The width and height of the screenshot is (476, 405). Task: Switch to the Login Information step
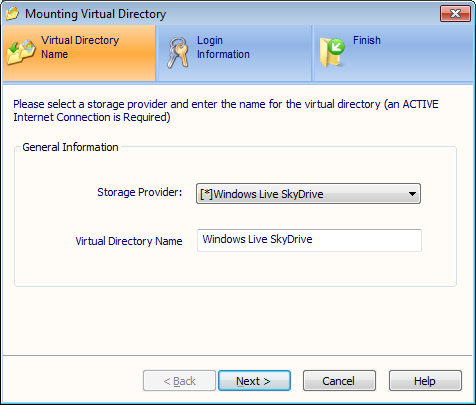coord(235,53)
